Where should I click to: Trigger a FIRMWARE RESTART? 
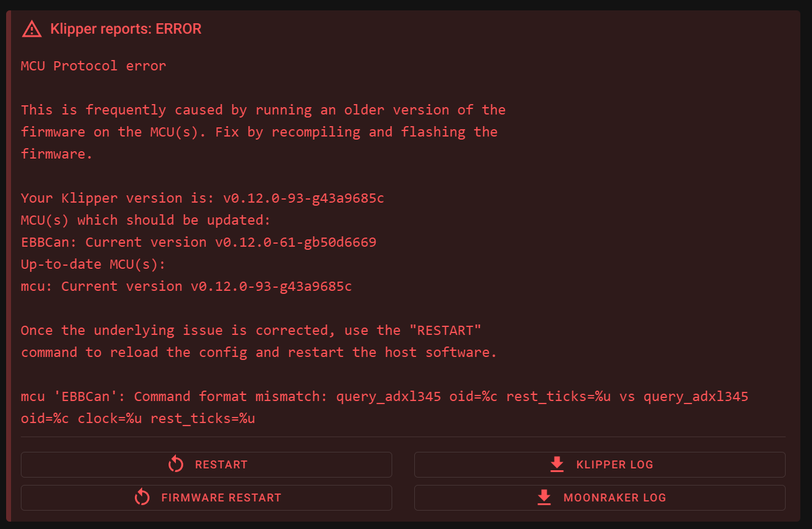[207, 498]
